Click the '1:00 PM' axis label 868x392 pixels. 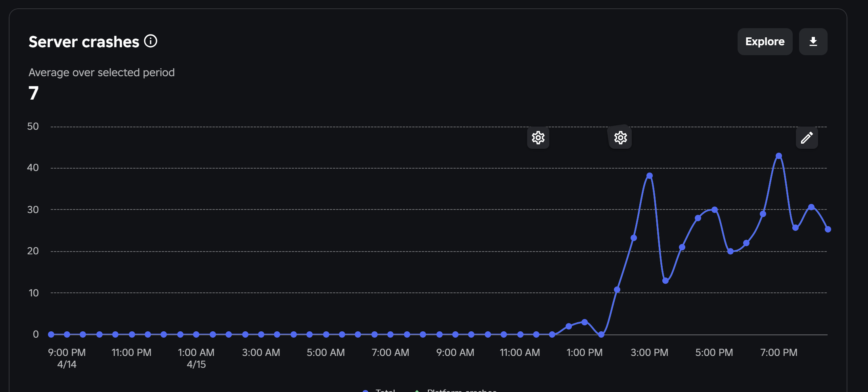tap(585, 352)
